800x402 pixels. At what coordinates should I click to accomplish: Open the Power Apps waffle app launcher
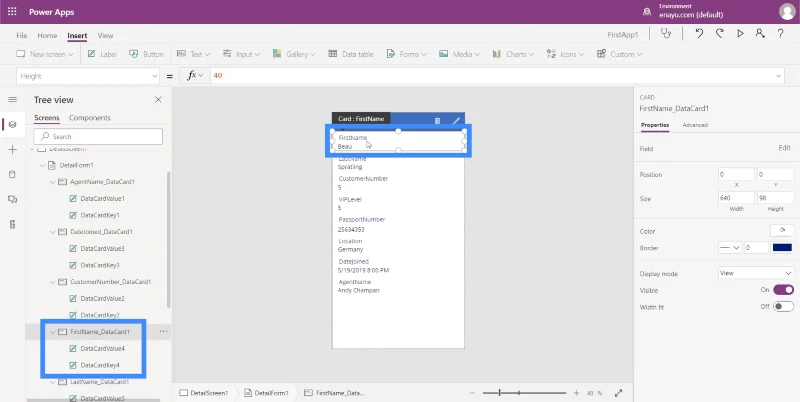12,12
